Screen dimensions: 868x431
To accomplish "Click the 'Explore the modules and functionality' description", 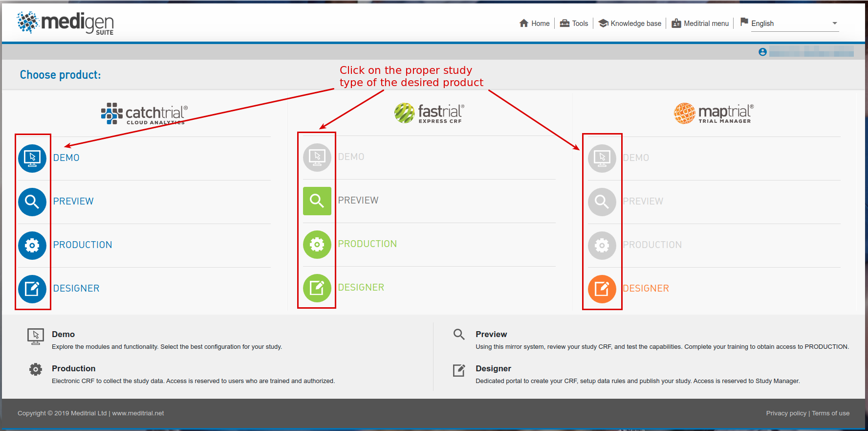I will click(167, 347).
